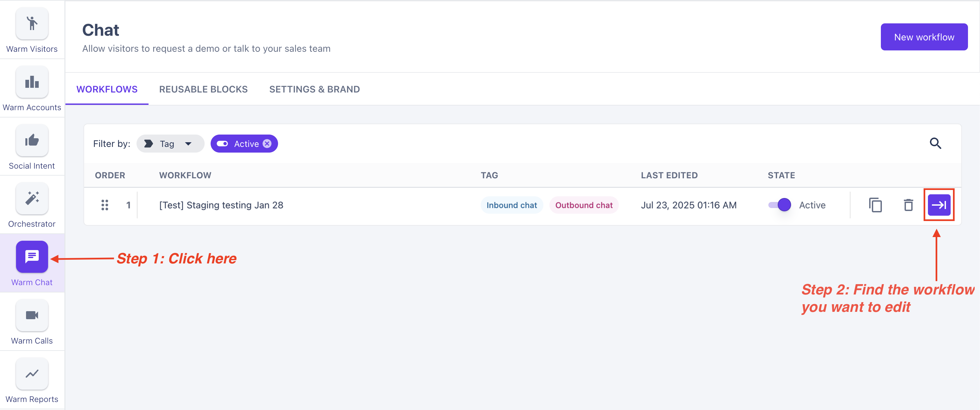Open the Orchestrator magic wand icon
Screen dimensions: 980x410
(x=32, y=199)
